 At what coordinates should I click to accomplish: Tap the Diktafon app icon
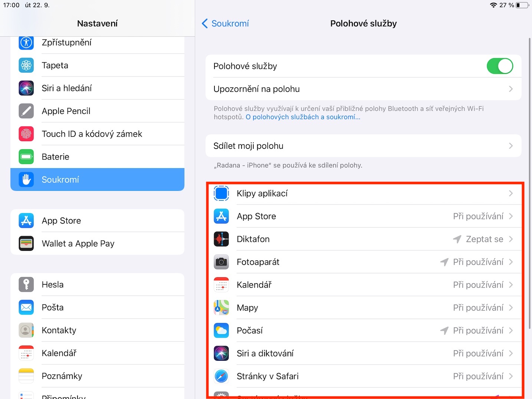[221, 239]
